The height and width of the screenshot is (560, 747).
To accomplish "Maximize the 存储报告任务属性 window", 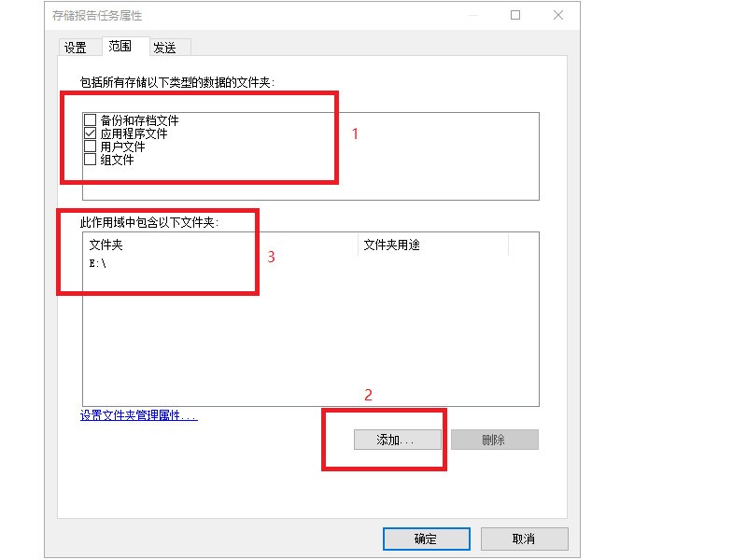I will pyautogui.click(x=515, y=15).
